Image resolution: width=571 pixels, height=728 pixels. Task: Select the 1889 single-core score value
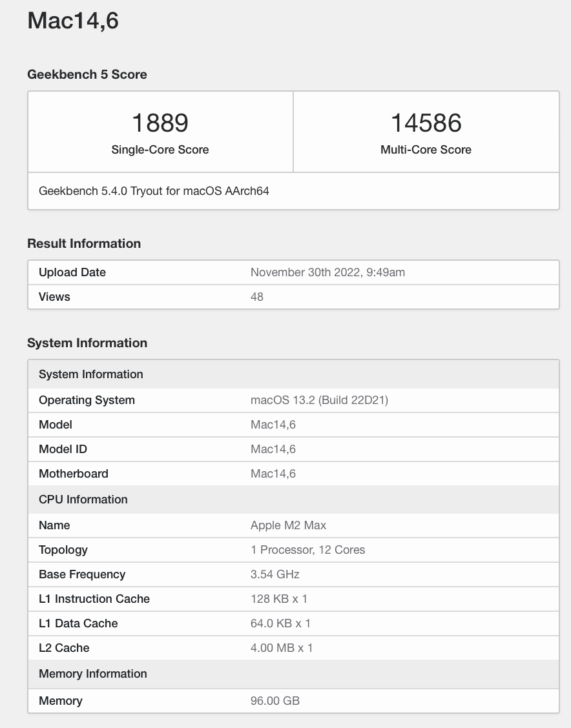pyautogui.click(x=160, y=123)
